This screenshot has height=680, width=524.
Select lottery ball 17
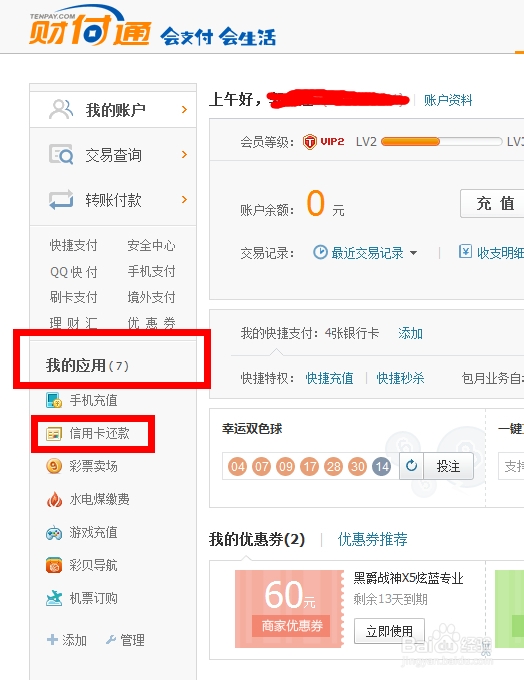[310, 467]
